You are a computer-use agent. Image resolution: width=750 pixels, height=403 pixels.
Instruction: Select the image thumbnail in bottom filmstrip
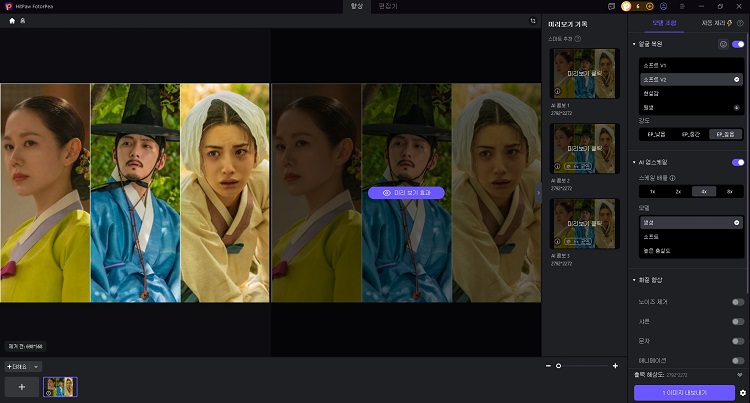coord(60,387)
